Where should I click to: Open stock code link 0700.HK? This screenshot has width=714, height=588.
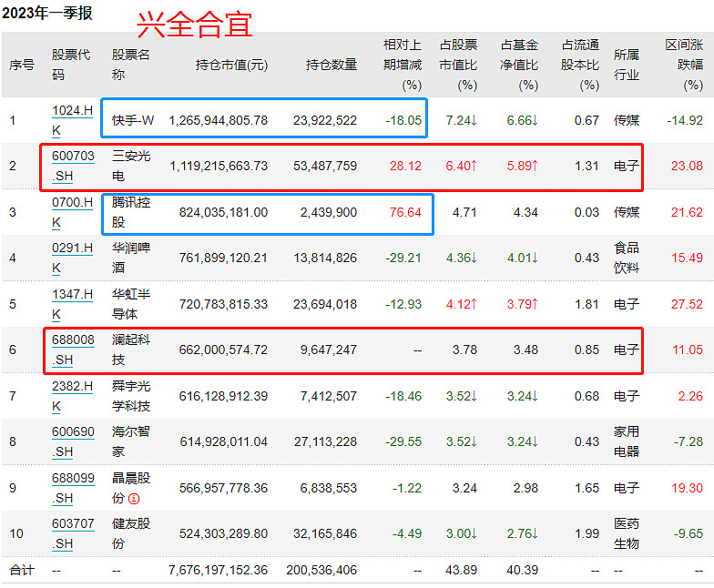coord(73,212)
